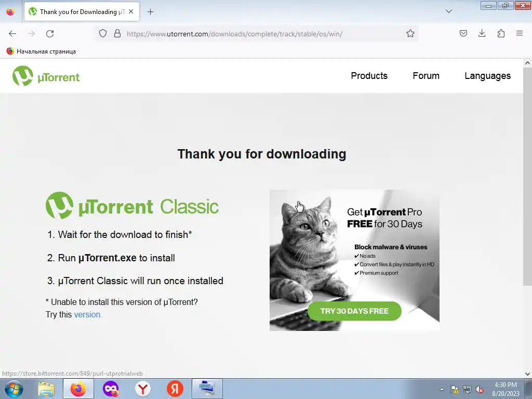Bookmark this page with the star icon

point(410,34)
